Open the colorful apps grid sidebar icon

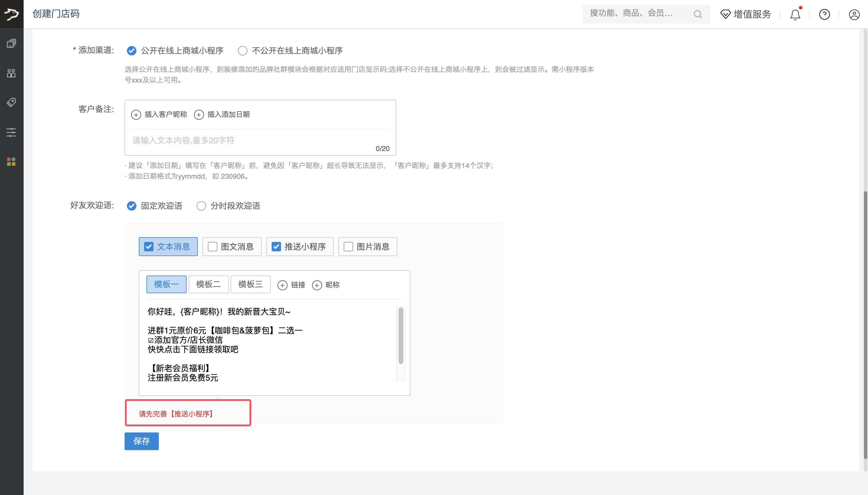[x=11, y=162]
